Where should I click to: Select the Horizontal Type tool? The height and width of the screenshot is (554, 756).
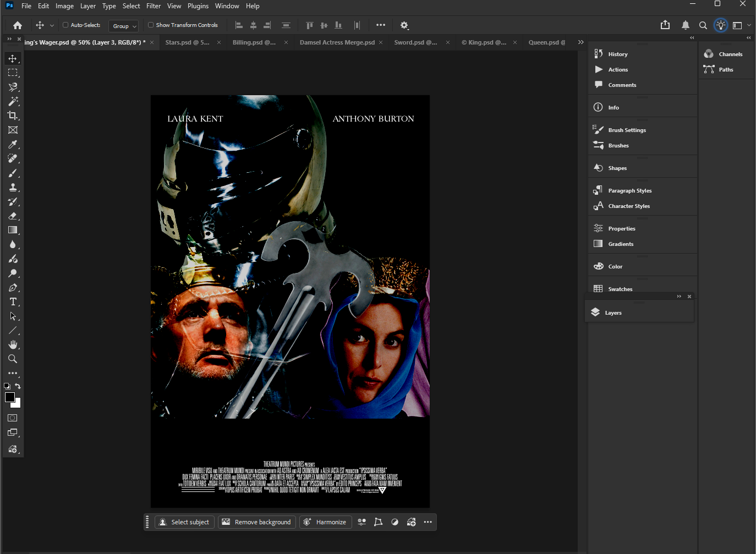click(12, 301)
